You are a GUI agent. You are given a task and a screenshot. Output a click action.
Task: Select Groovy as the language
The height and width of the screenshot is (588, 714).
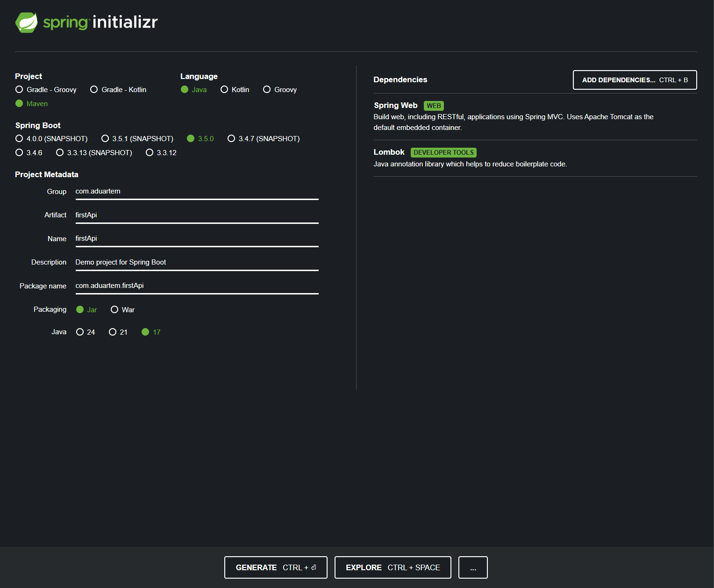(280, 90)
